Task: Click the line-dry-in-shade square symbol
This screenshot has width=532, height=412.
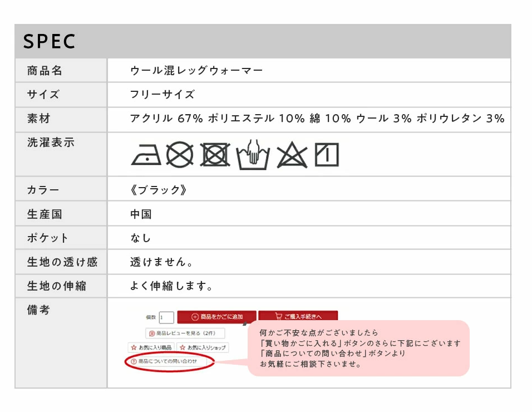Action: pyautogui.click(x=327, y=155)
